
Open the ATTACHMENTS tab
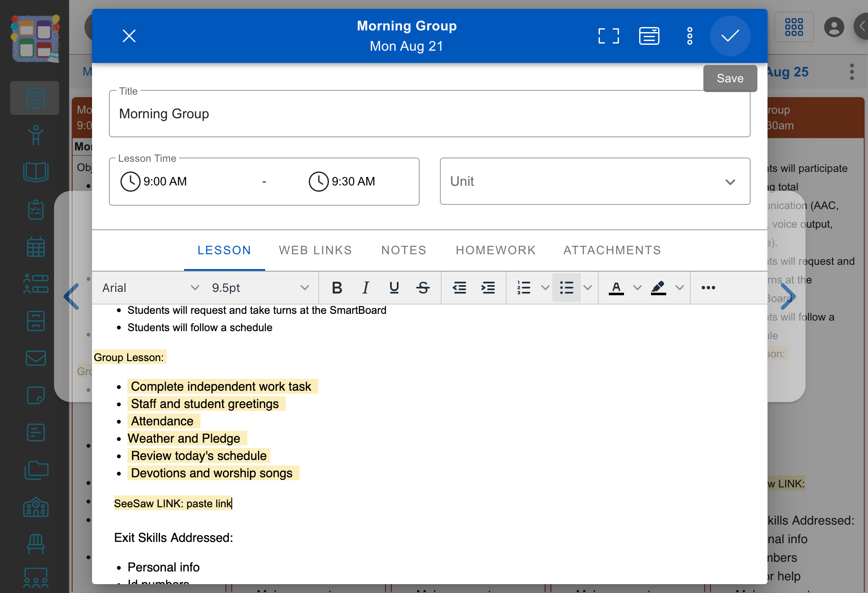[x=612, y=250]
